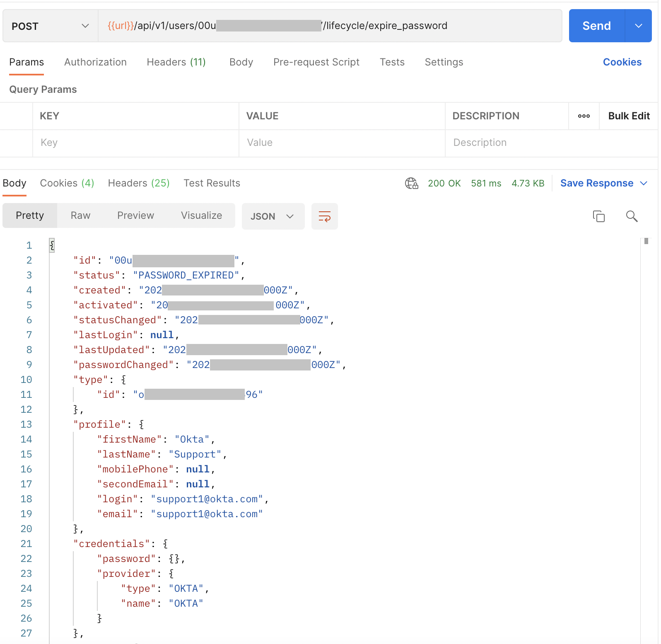661x644 pixels.
Task: Click the "provider" key
Action: [x=126, y=574]
